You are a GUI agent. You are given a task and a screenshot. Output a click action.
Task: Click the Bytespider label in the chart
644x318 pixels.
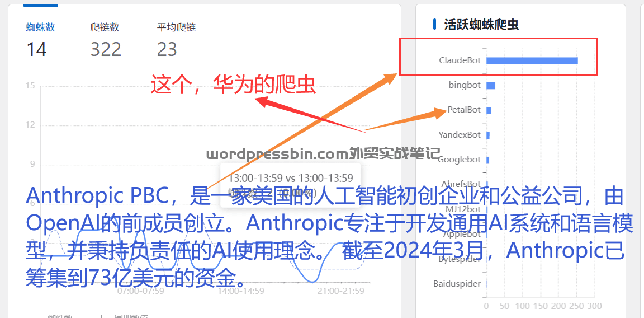[x=459, y=260]
